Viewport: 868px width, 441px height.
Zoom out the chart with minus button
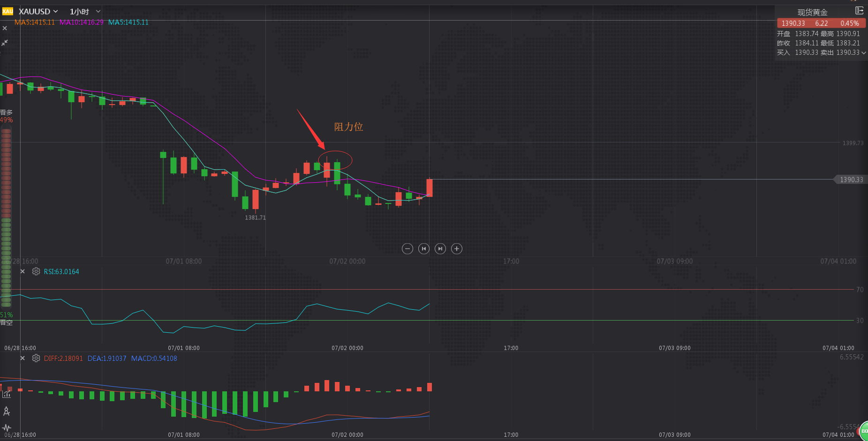[x=408, y=249]
